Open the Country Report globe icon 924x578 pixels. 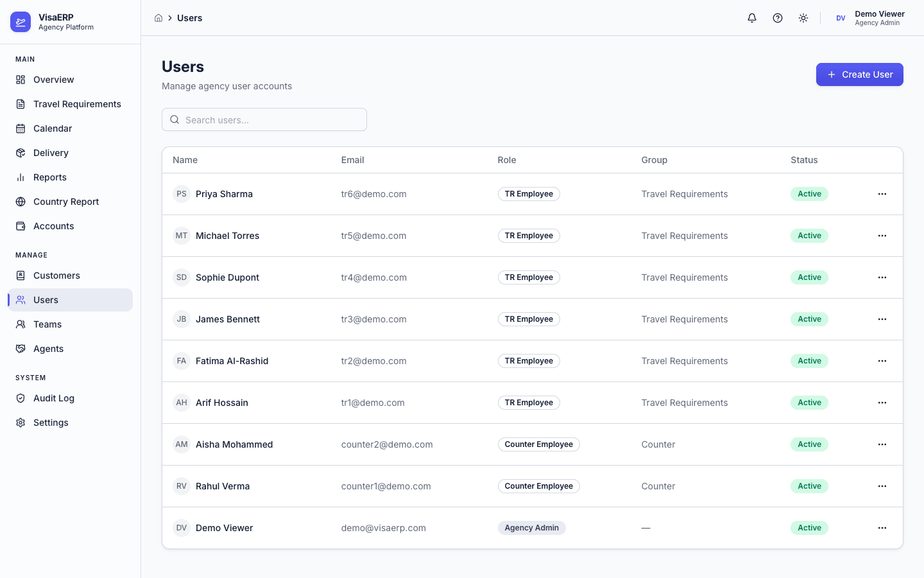coord(20,202)
